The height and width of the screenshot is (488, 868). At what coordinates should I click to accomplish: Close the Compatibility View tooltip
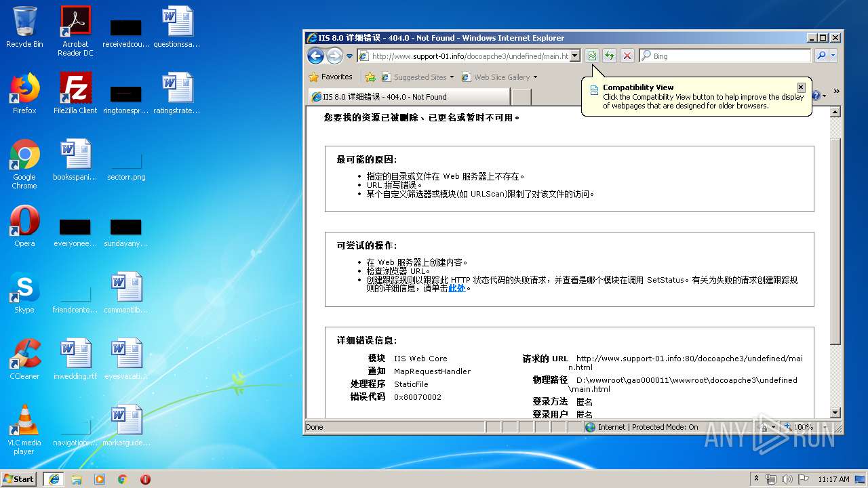tap(801, 87)
